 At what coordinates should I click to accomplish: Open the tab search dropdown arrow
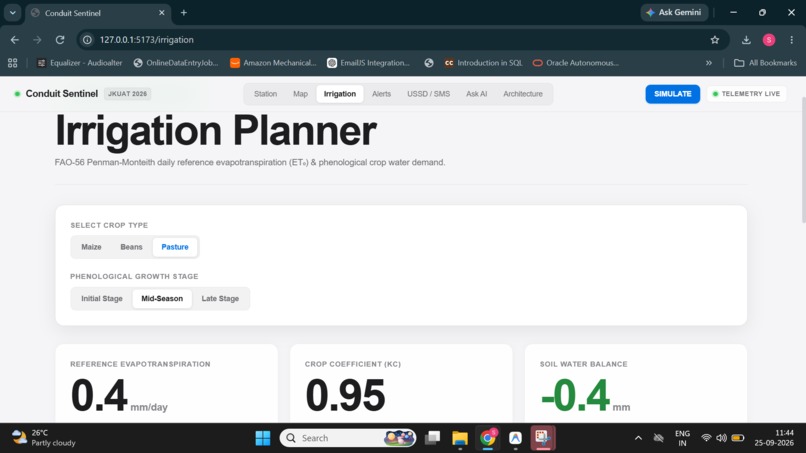point(12,12)
